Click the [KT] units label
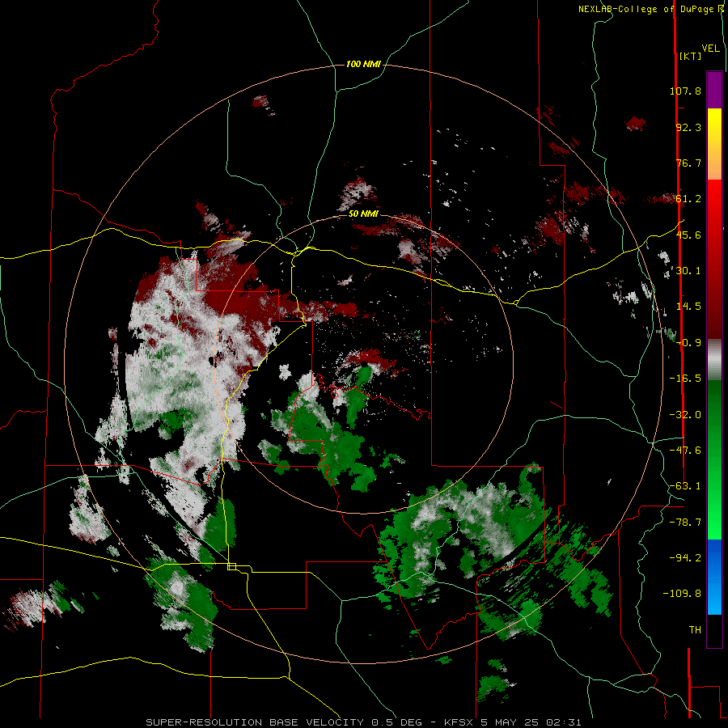The height and width of the screenshot is (728, 728). coord(691,56)
